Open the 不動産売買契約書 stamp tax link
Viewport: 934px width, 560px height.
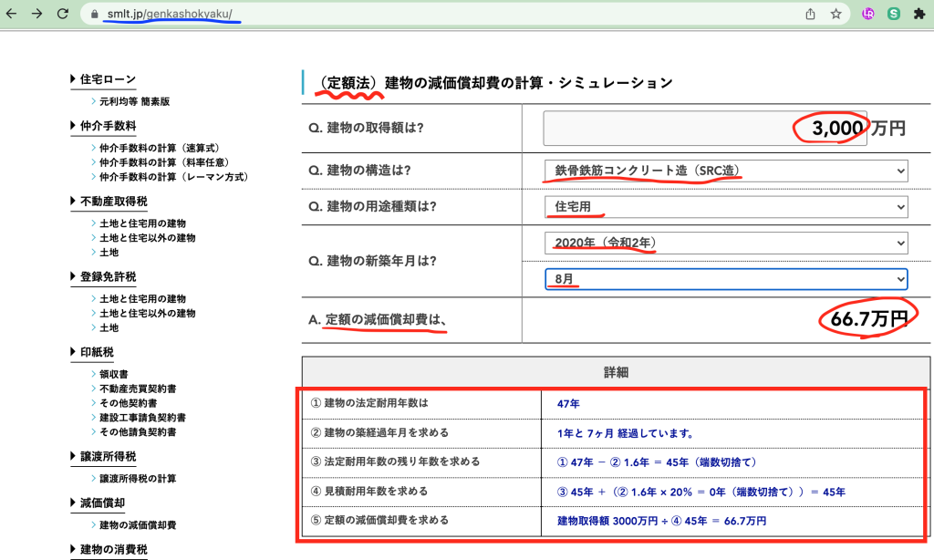[138, 389]
